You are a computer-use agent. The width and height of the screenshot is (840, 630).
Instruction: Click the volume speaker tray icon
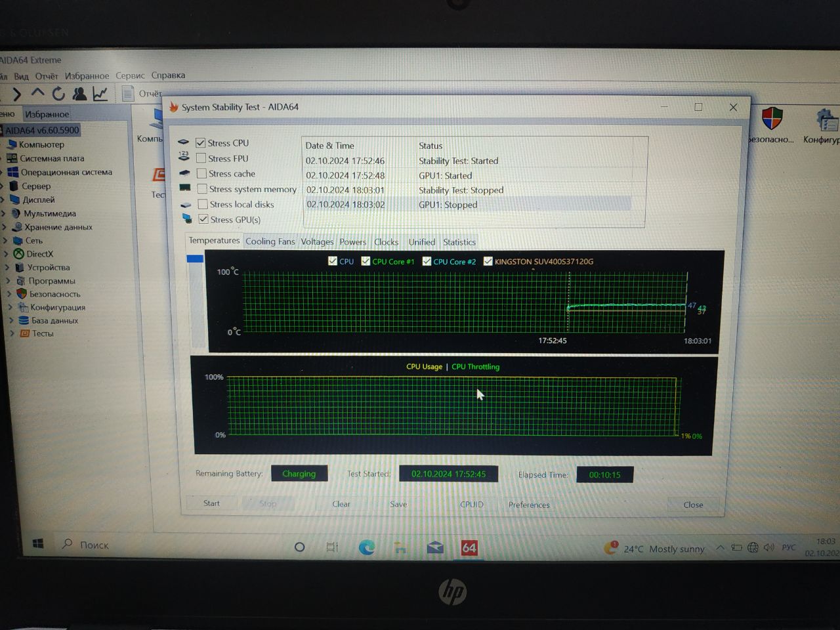click(769, 547)
